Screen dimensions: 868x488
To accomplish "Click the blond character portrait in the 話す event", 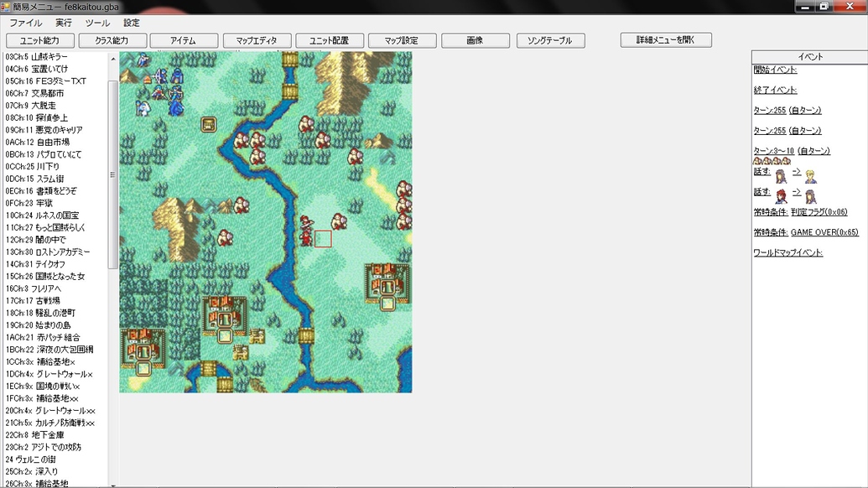I will [811, 177].
